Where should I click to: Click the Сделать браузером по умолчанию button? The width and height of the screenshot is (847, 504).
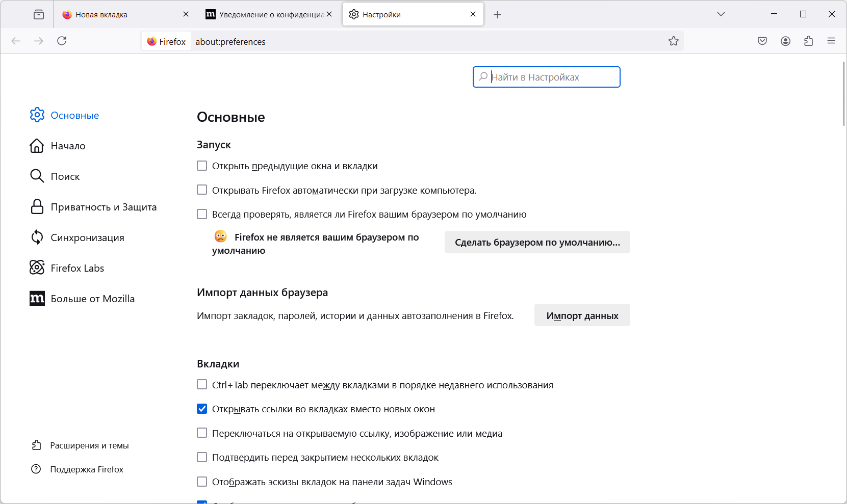(x=537, y=243)
